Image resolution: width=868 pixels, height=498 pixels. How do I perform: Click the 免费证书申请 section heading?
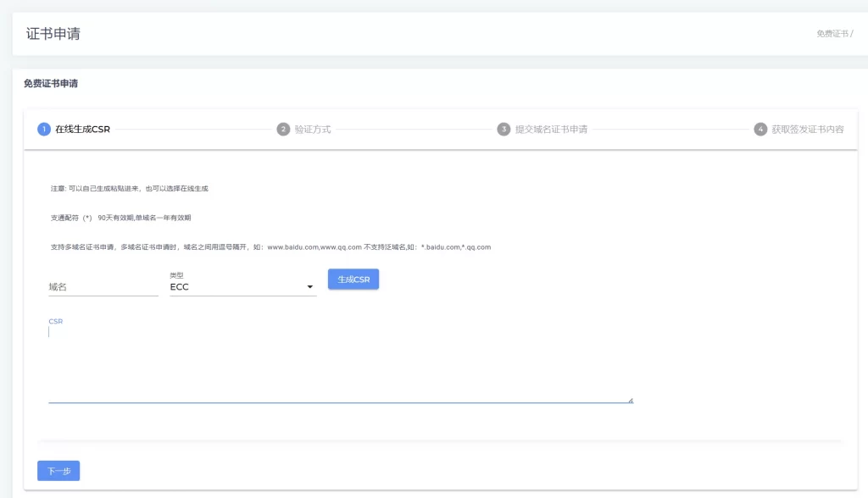(x=51, y=83)
